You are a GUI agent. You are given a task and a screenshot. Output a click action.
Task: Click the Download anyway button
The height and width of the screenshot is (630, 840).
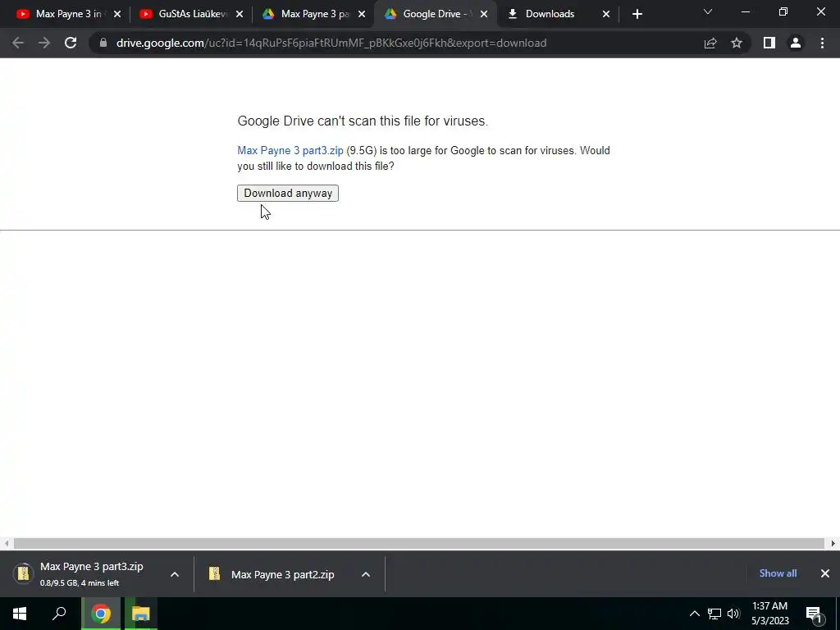tap(288, 193)
